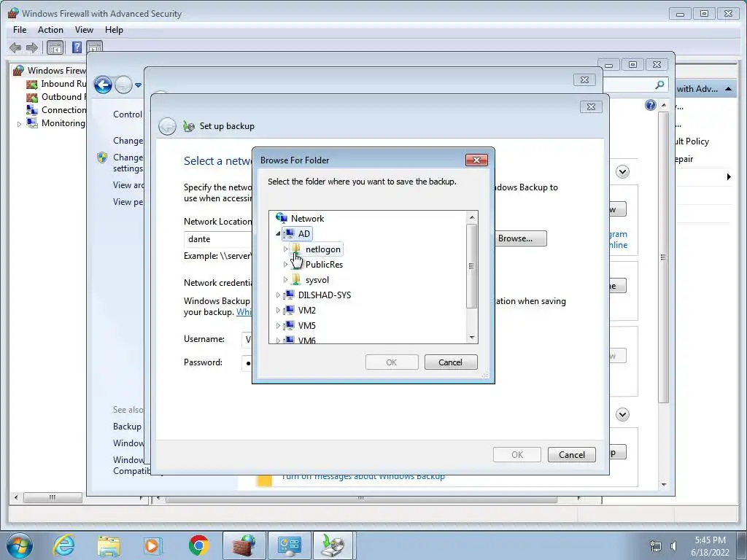Open Control Panel recent pages dropdown

[138, 85]
